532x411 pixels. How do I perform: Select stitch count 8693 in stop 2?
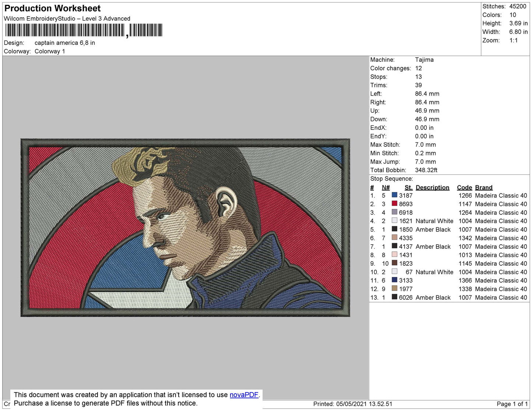coord(406,204)
